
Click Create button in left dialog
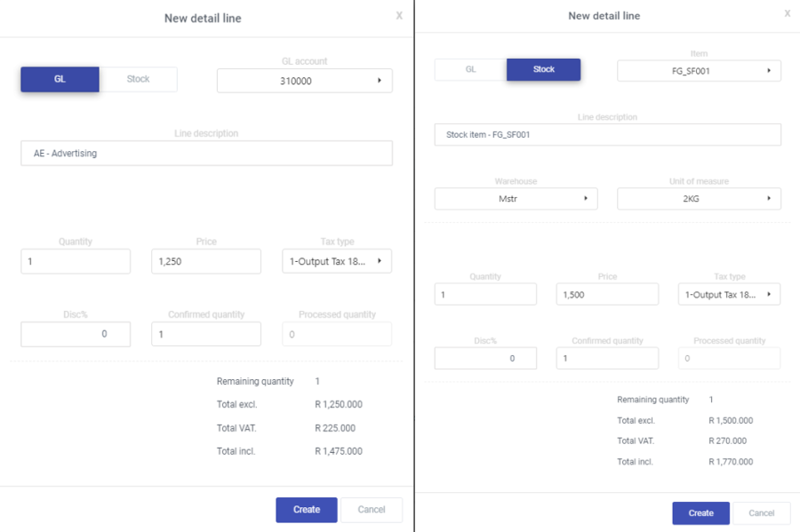coord(307,510)
